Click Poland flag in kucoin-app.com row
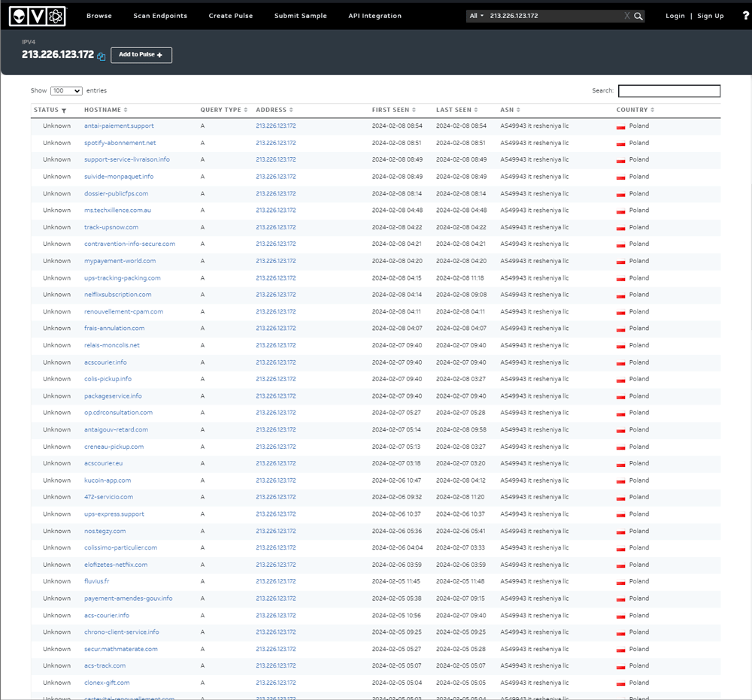Screen dimensions: 752x700 click(x=620, y=481)
